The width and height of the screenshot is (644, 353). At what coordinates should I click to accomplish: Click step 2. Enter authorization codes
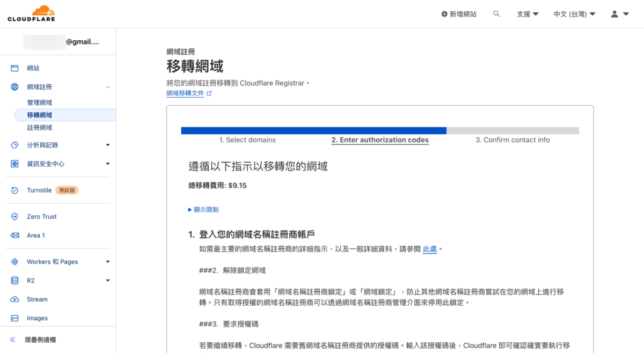pyautogui.click(x=380, y=140)
